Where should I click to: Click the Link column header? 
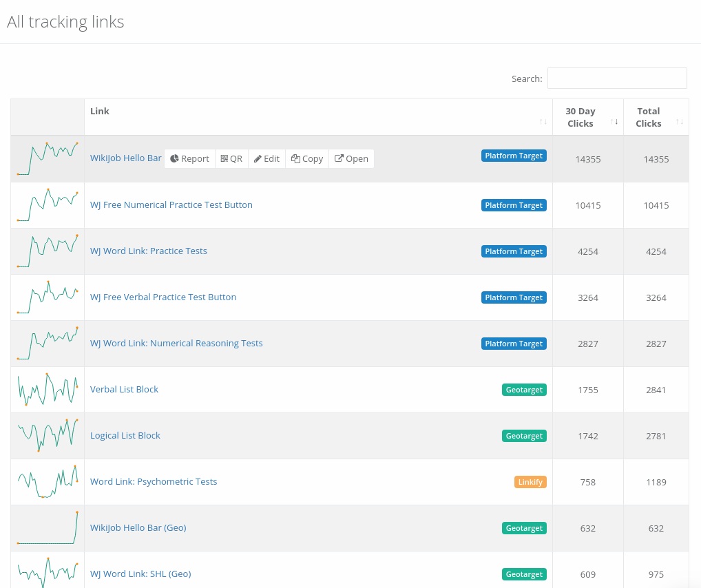100,111
